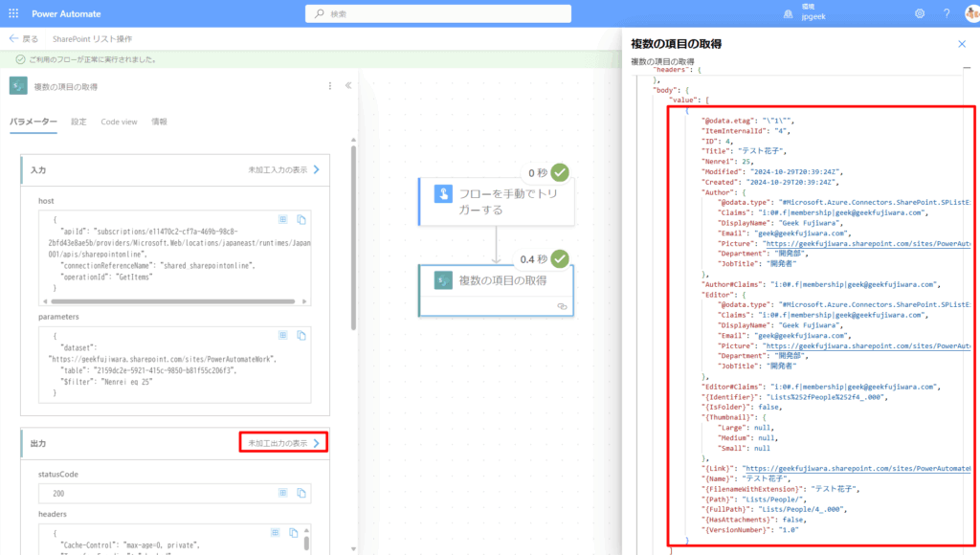
Task: Click the "Title": "テスト花子" line
Action: (x=744, y=151)
